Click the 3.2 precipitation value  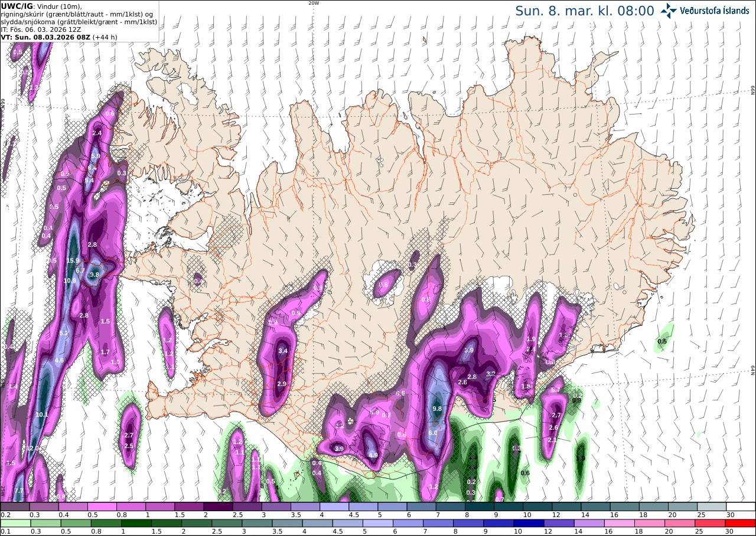pos(491,374)
